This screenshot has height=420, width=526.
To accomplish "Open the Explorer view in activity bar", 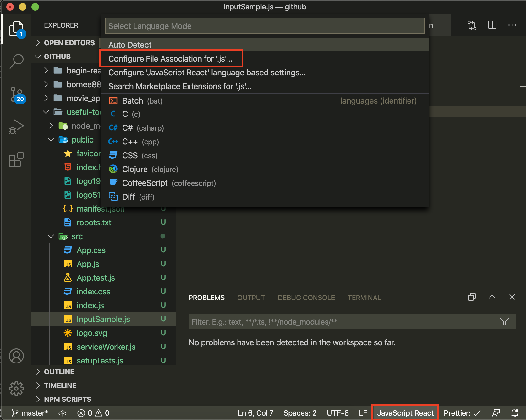I will click(17, 29).
